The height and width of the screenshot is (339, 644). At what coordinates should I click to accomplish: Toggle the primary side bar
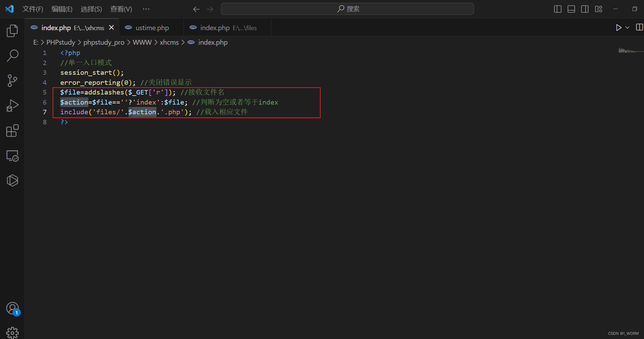(557, 9)
